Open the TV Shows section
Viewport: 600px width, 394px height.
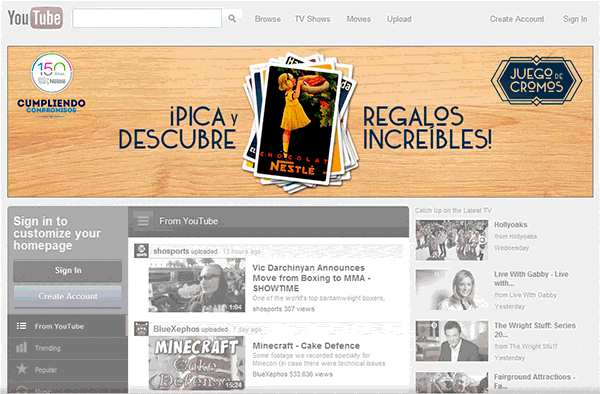pos(312,19)
